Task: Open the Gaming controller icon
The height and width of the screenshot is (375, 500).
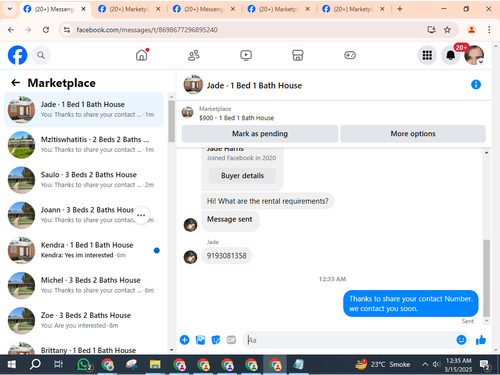Action: [350, 55]
